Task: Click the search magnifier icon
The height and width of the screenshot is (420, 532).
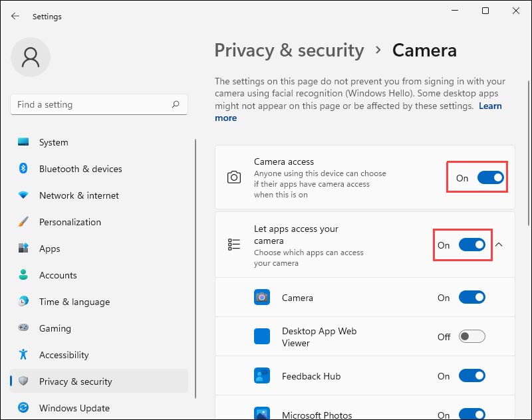Action: (176, 104)
